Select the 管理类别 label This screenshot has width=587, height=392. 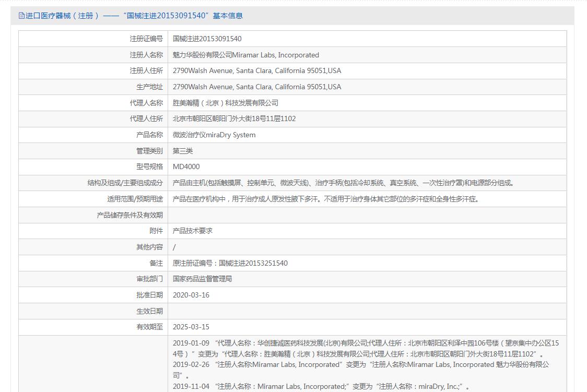(x=149, y=151)
